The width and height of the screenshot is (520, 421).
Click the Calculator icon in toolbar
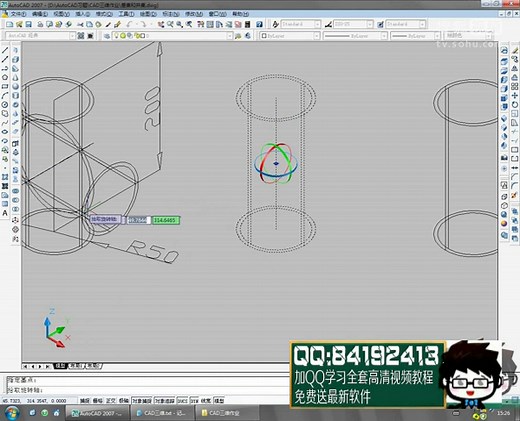pos(247,24)
